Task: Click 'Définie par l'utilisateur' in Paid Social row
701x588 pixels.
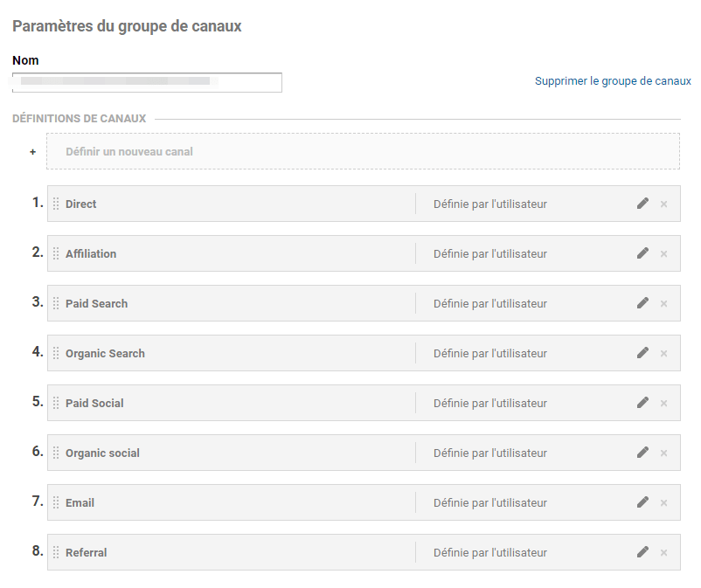Action: 490,403
